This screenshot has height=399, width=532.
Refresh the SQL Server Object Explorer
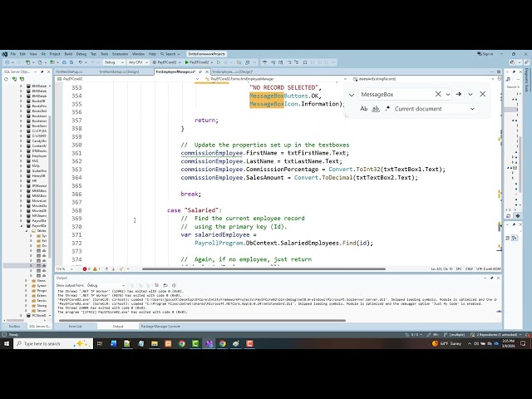coord(6,79)
